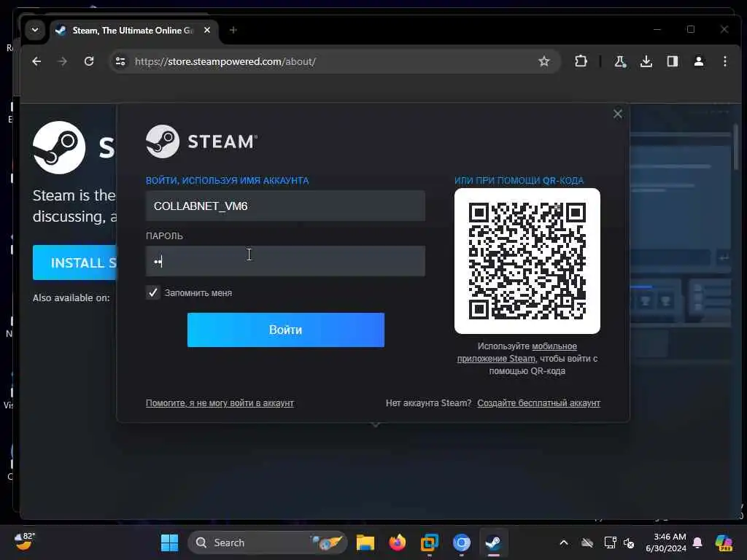Open Chromium browser icon in taskbar

[461, 542]
